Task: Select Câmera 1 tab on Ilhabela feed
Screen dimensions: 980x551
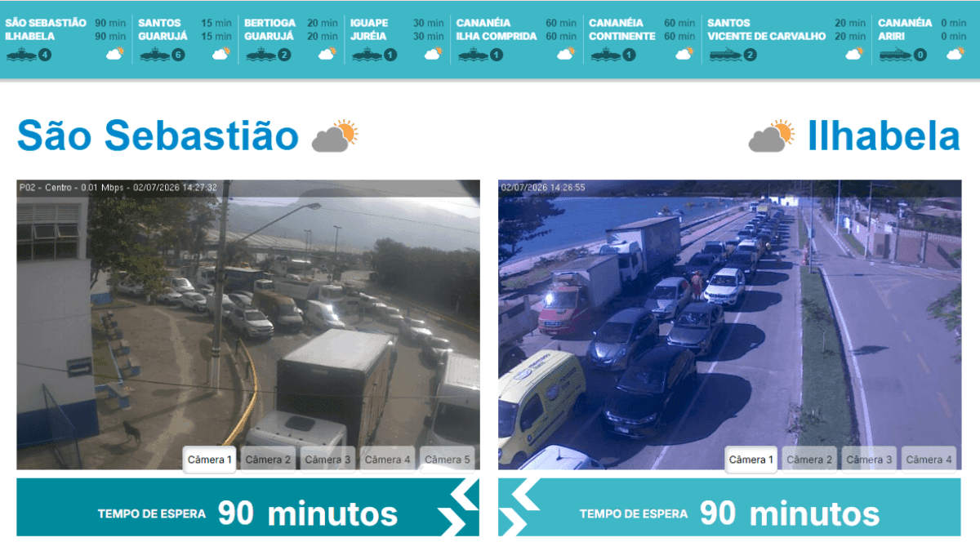Action: click(x=751, y=460)
